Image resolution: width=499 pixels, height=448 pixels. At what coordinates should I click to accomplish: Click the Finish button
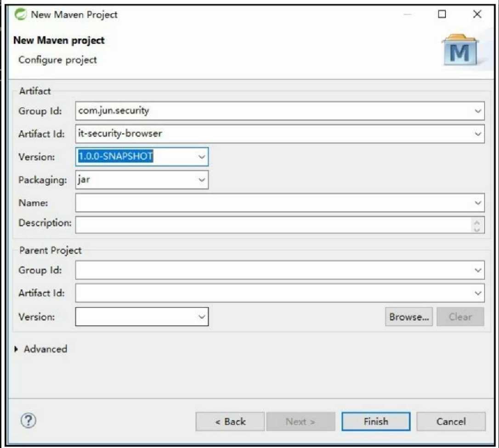(x=376, y=422)
